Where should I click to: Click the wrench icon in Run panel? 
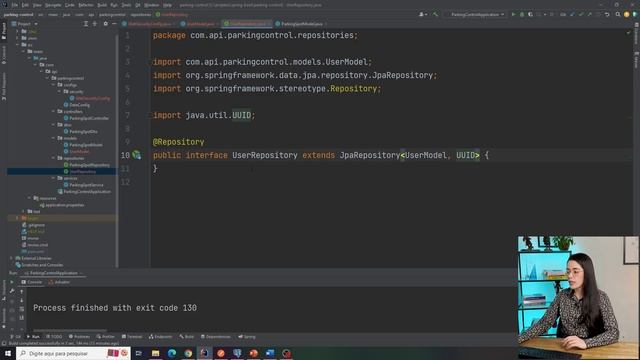tap(12, 291)
